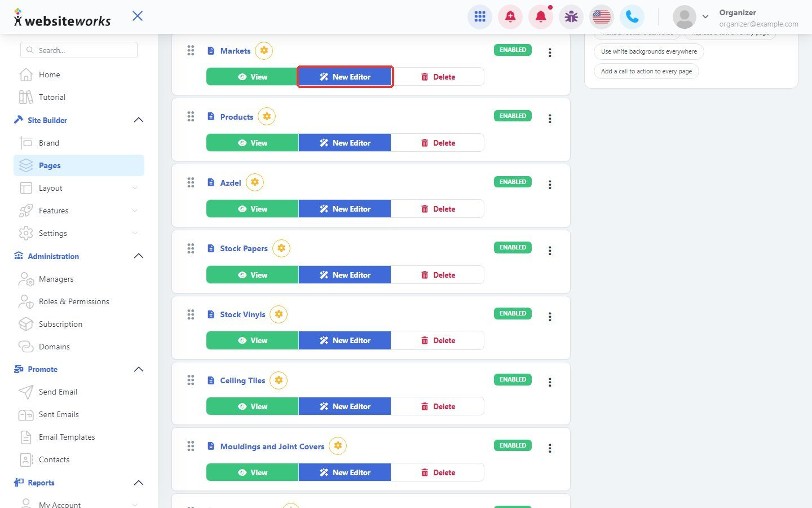Collapse the Administration section
Viewport: 812px width, 508px height.
138,256
